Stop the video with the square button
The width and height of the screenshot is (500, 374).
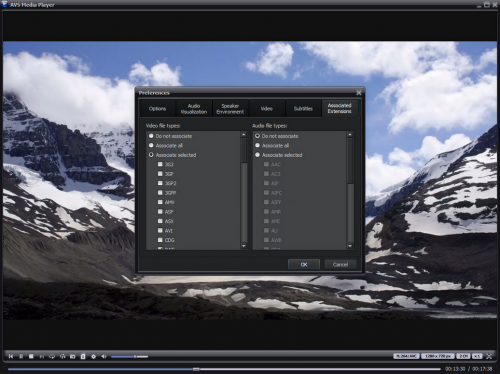tap(31, 356)
